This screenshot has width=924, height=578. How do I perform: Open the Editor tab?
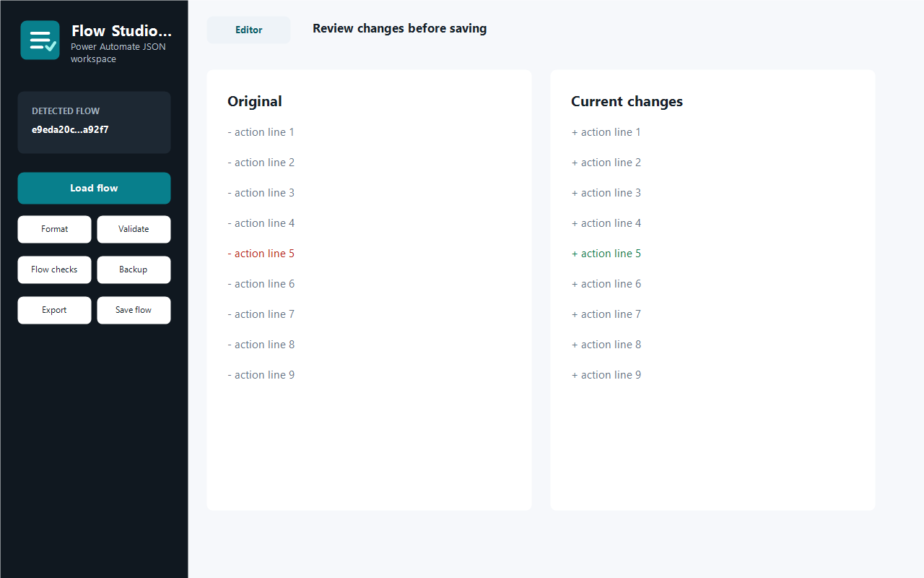[248, 30]
